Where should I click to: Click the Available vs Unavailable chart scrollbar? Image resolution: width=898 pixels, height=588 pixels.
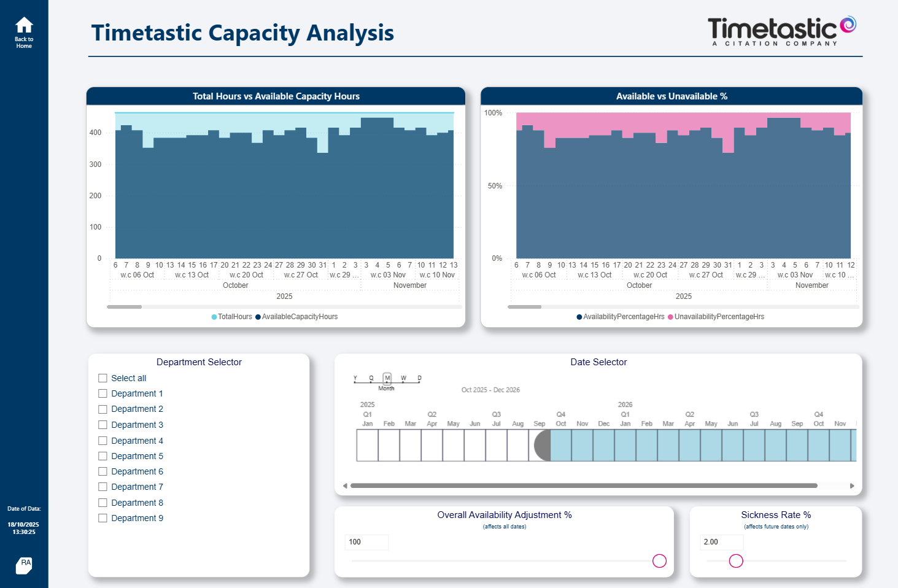pyautogui.click(x=525, y=307)
